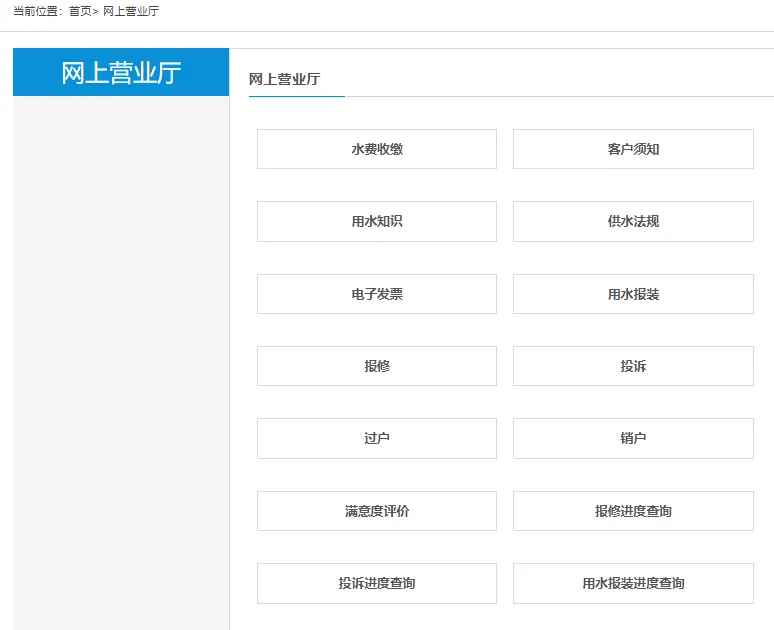Click 首页 in the breadcrumb

[x=80, y=11]
